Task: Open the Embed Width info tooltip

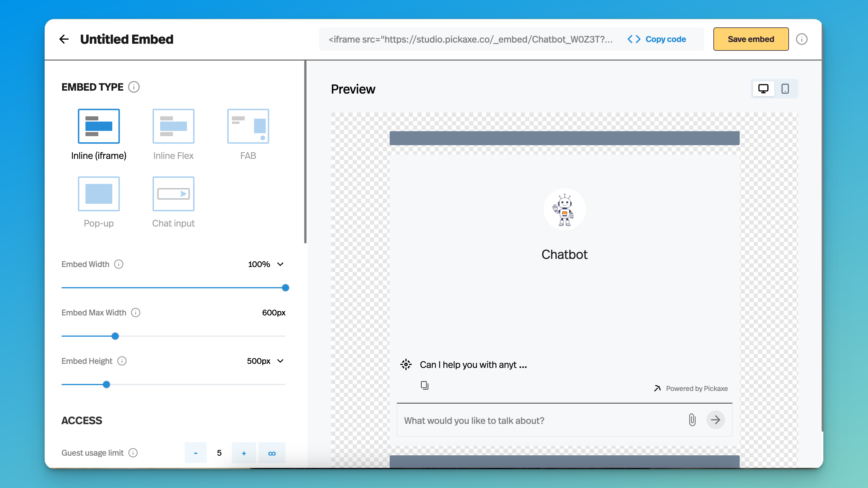Action: (x=119, y=264)
